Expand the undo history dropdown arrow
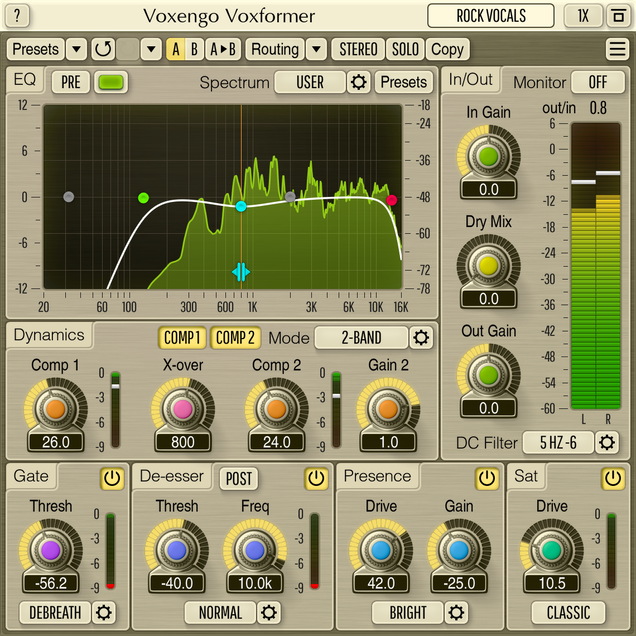Screen dimensions: 636x636 point(151,49)
